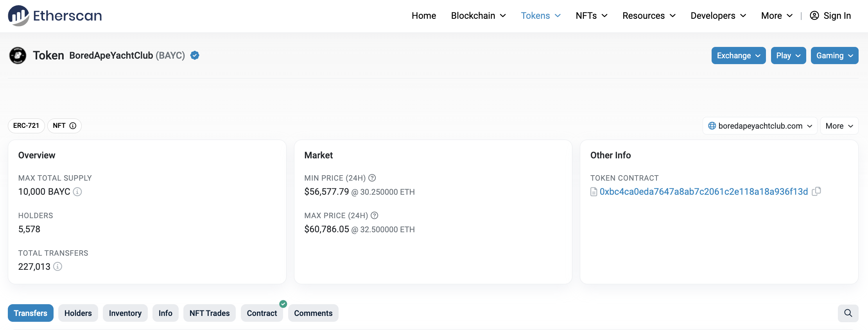The width and height of the screenshot is (868, 330).
Task: Expand the Developers menu
Action: 718,16
